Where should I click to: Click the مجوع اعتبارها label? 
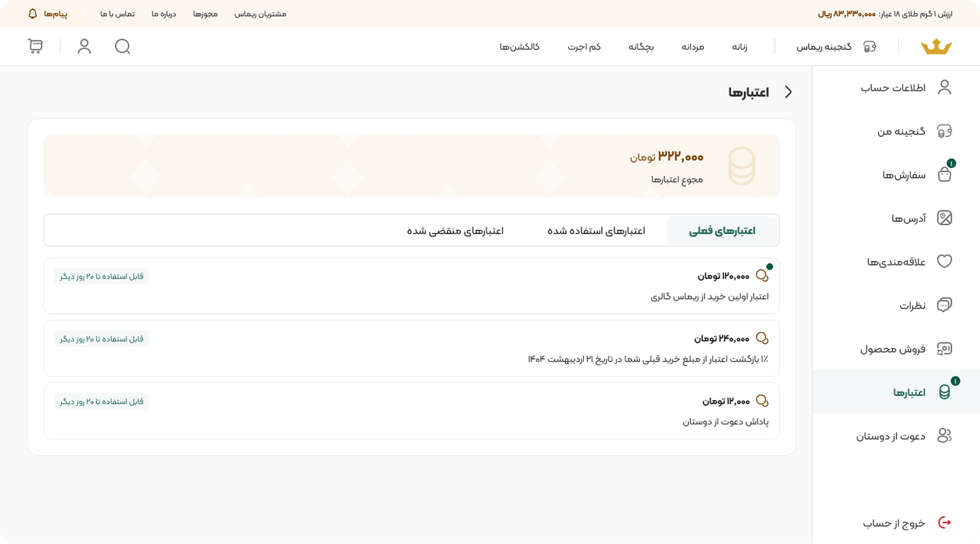tap(677, 179)
